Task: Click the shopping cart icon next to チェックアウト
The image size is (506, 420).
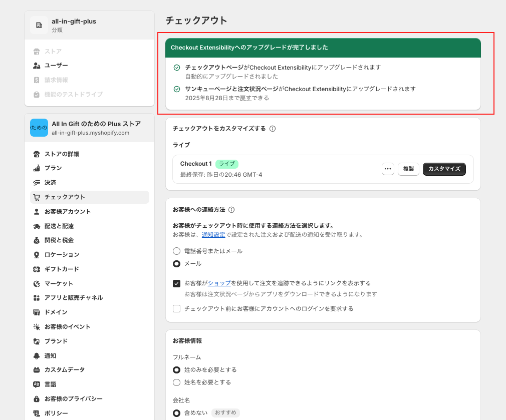Action: click(x=37, y=197)
